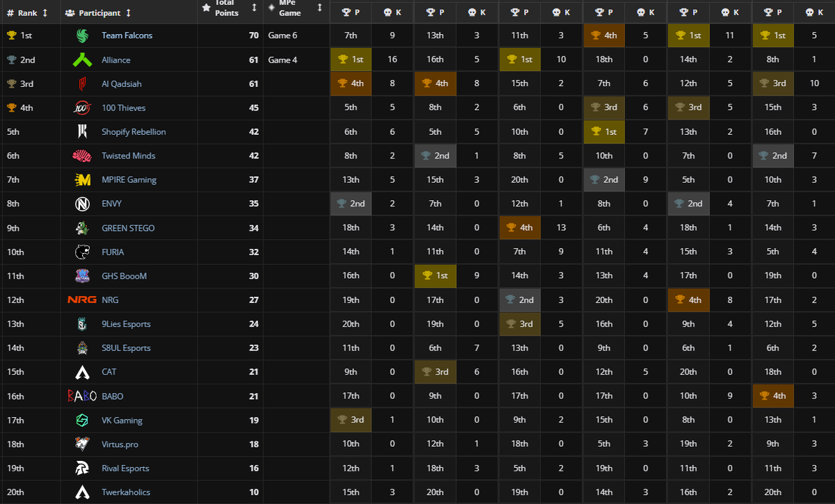Click 9Lies Esports team logo
Viewport: 835px width, 504px height.
pos(82,324)
